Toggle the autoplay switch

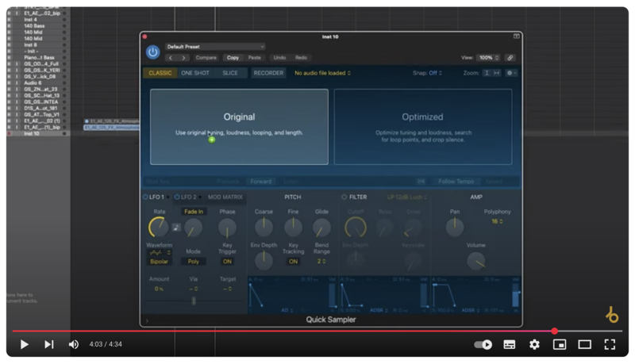(483, 345)
